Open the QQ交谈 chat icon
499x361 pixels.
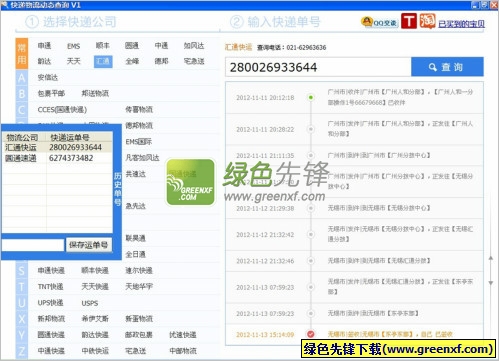coord(379,22)
